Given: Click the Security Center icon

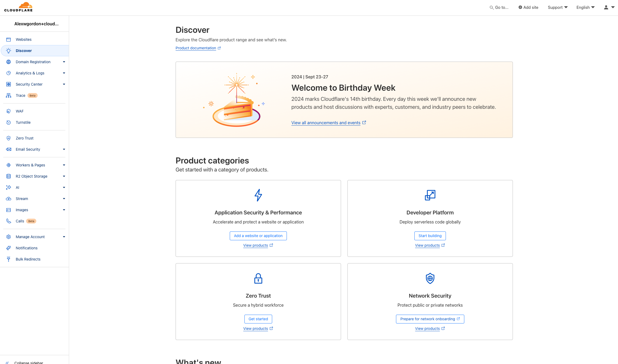Looking at the screenshot, I should [9, 84].
